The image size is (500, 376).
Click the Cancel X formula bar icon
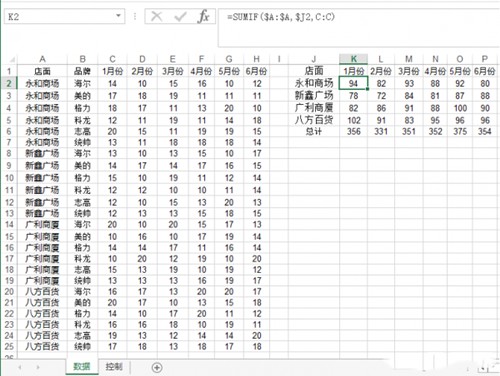pyautogui.click(x=156, y=16)
